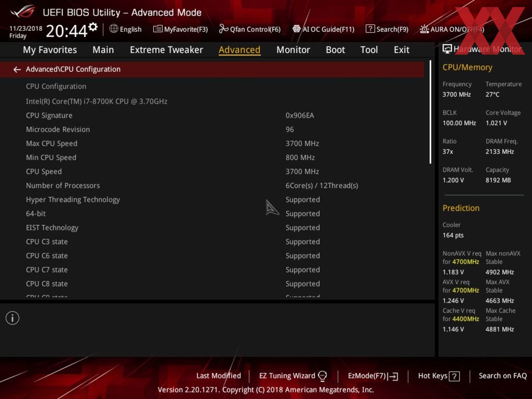Click the 164 pts cooler score
Viewport: 532px width, 399px height.
pos(453,235)
